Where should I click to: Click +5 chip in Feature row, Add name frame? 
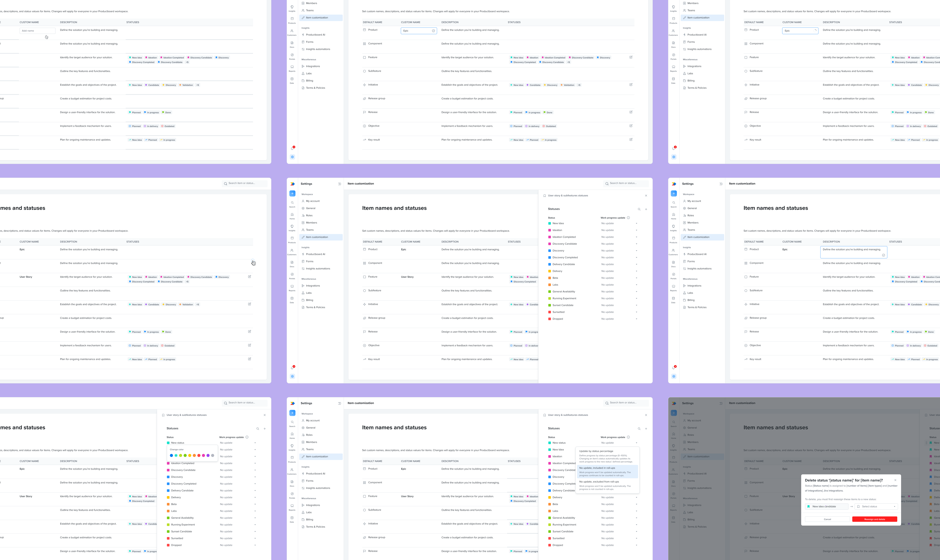[187, 62]
